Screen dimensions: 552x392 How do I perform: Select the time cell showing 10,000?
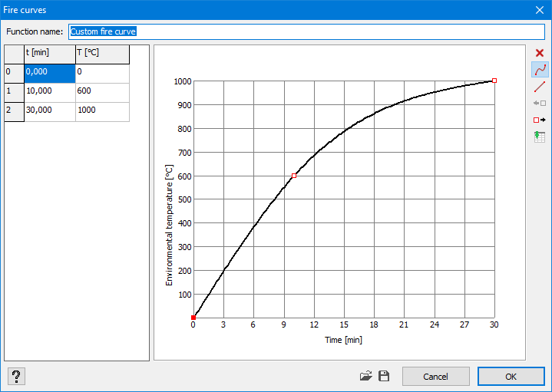(50, 91)
